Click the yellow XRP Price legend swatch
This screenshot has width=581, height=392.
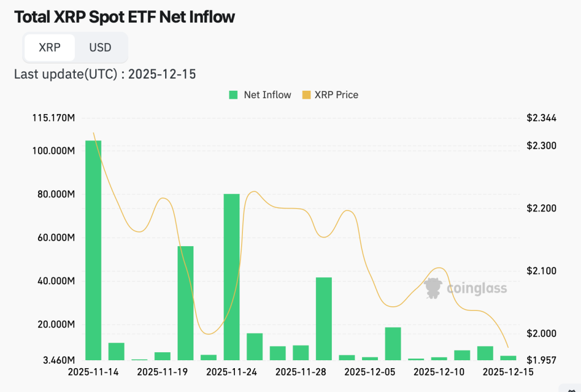coord(307,95)
